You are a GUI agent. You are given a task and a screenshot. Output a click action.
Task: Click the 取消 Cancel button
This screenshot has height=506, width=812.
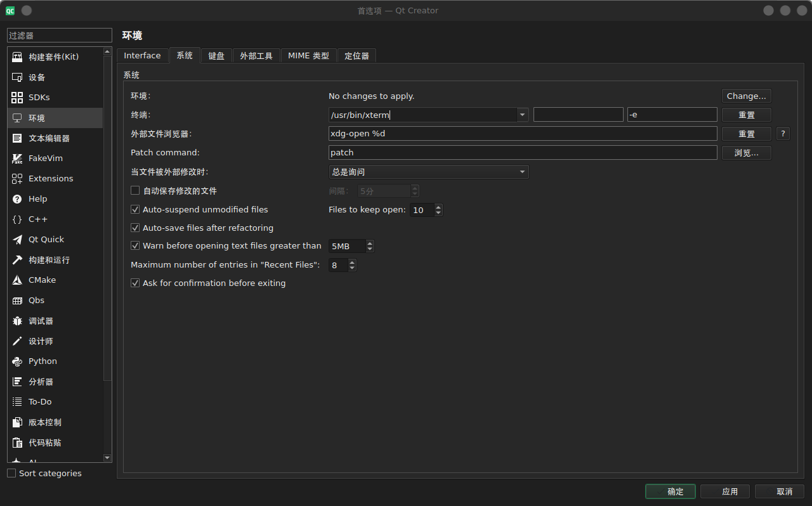pos(780,491)
